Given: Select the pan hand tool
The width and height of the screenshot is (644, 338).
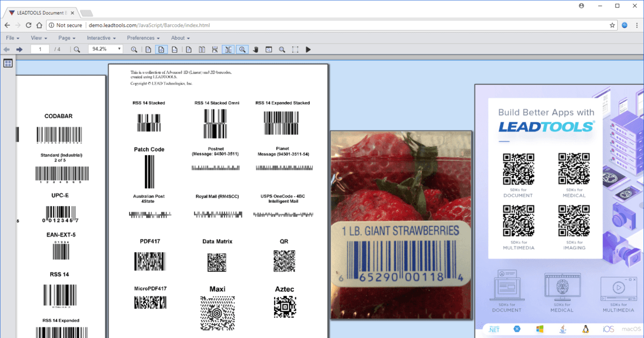Looking at the screenshot, I should click(x=256, y=49).
